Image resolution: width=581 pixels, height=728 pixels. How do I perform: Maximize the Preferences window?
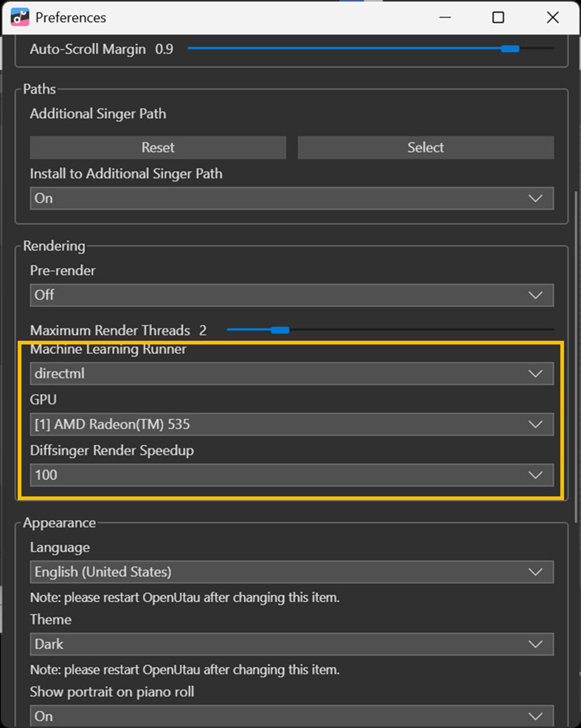[x=498, y=18]
